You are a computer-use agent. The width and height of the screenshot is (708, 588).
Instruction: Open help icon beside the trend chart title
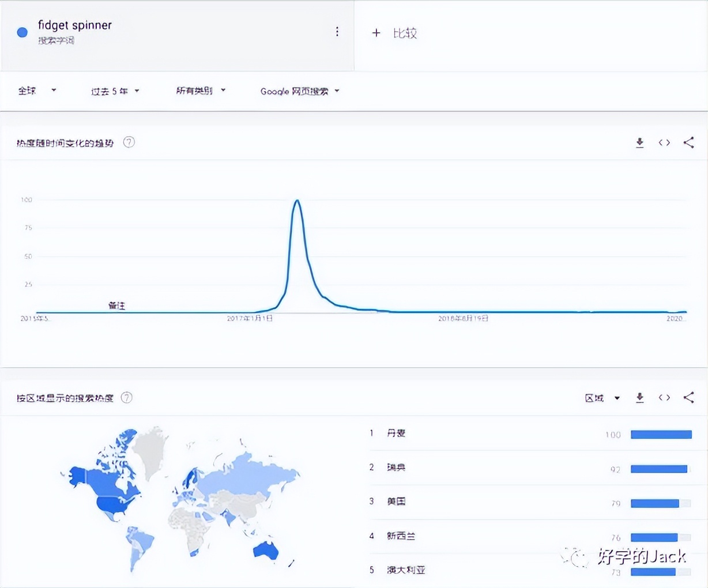tap(129, 142)
